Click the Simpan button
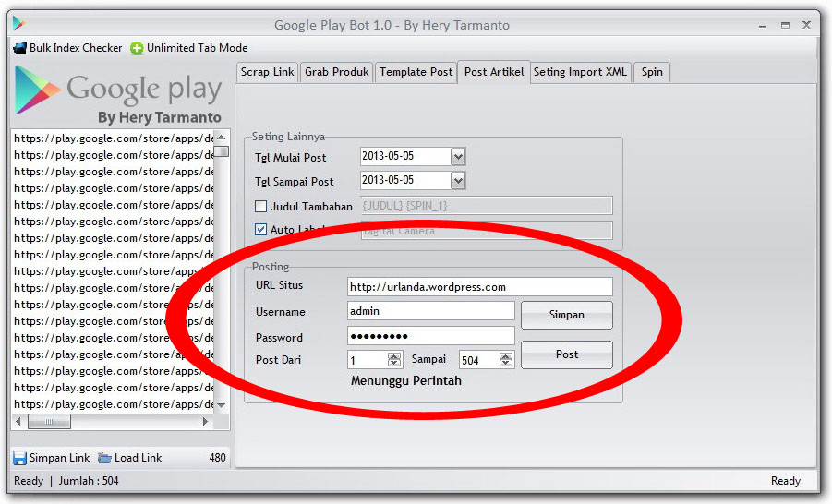 pyautogui.click(x=567, y=315)
